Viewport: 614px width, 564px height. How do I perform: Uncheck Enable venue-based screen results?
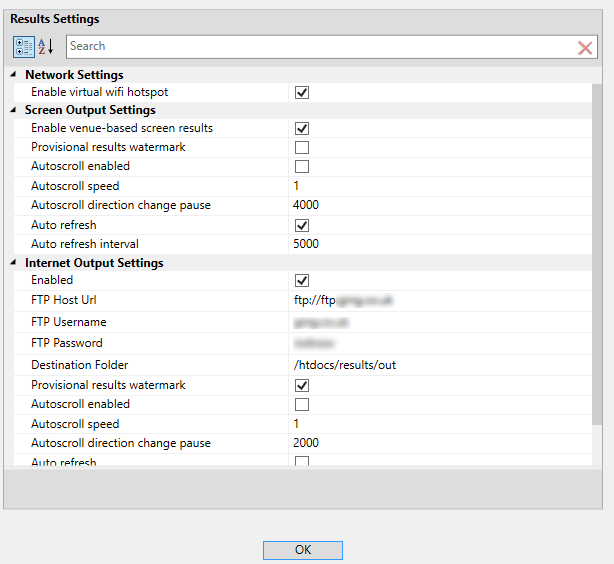302,128
